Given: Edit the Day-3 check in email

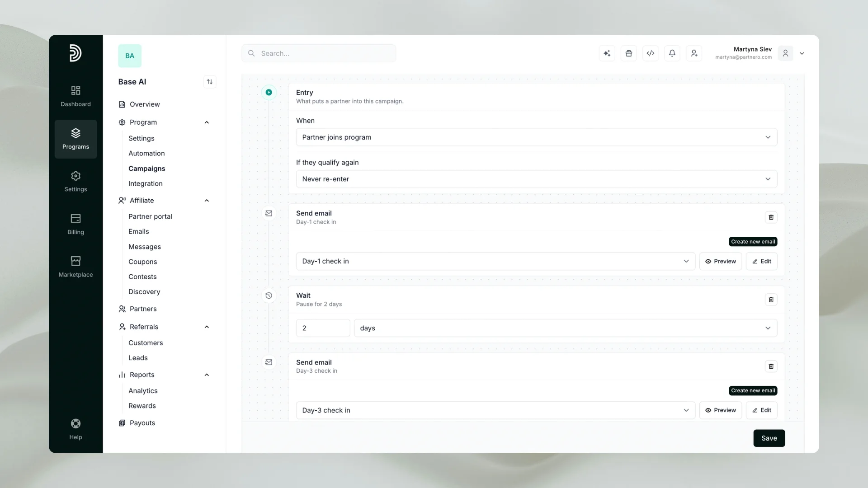Looking at the screenshot, I should click(761, 410).
